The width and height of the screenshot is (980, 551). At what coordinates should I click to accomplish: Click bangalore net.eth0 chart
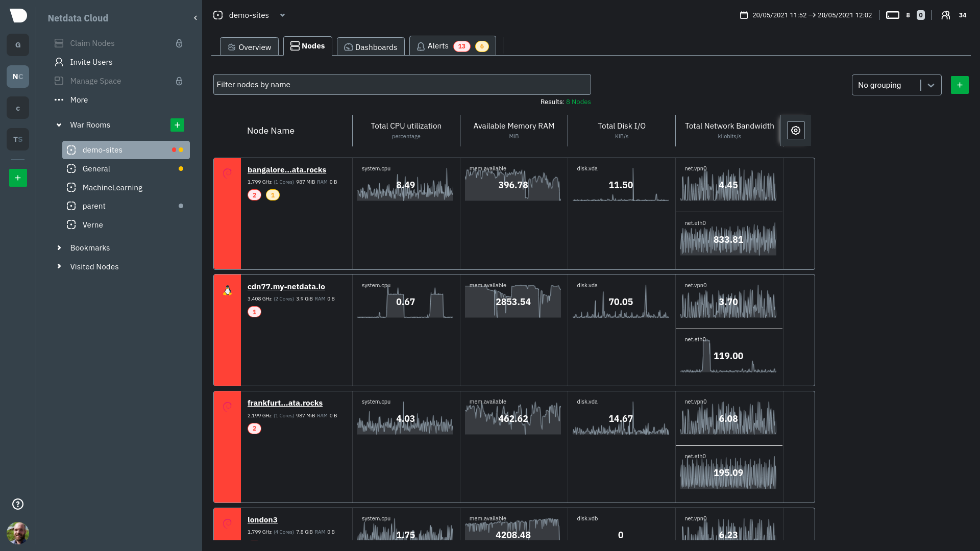coord(728,238)
